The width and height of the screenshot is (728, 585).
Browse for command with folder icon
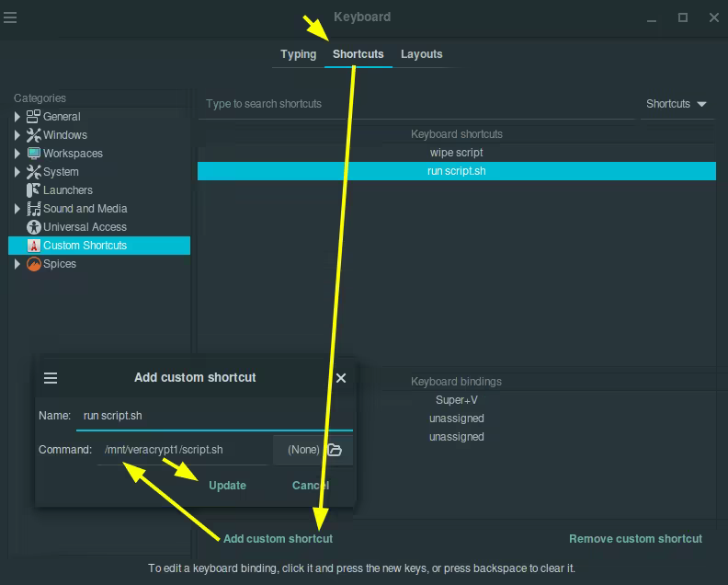pyautogui.click(x=335, y=450)
